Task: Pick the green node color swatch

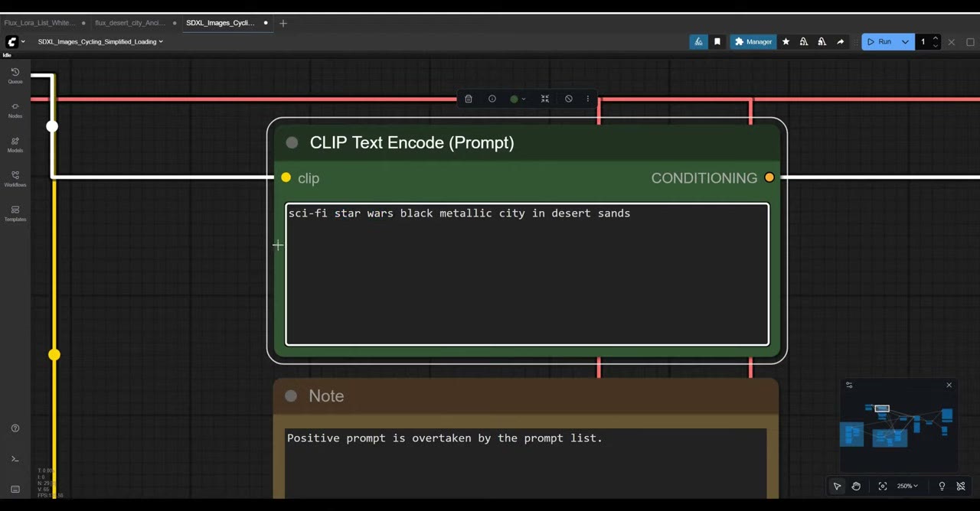Action: 514,99
